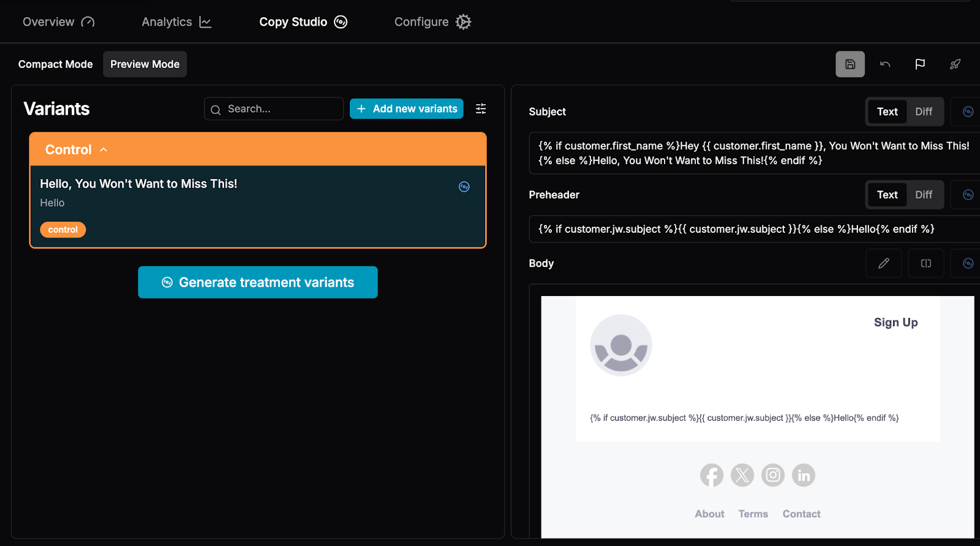
Task: Collapse the Control group chevron
Action: coord(104,150)
